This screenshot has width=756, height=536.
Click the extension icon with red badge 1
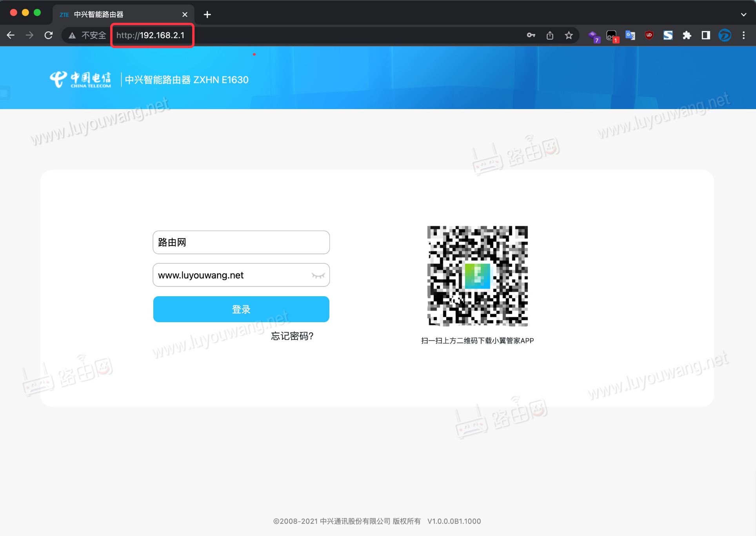(x=611, y=35)
